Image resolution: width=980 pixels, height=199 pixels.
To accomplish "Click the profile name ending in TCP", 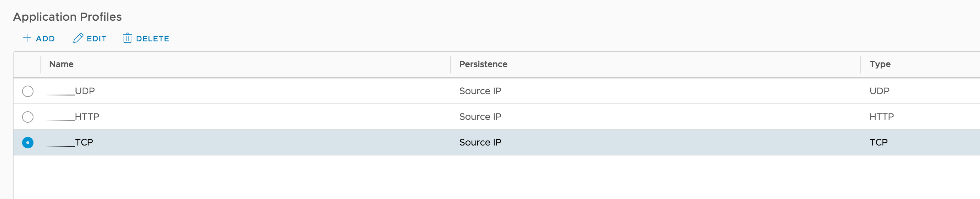I will point(70,142).
